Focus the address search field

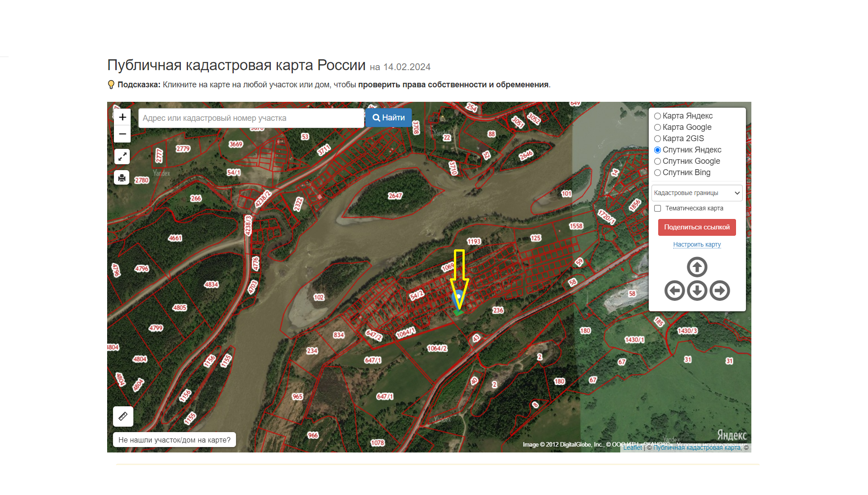coord(251,118)
